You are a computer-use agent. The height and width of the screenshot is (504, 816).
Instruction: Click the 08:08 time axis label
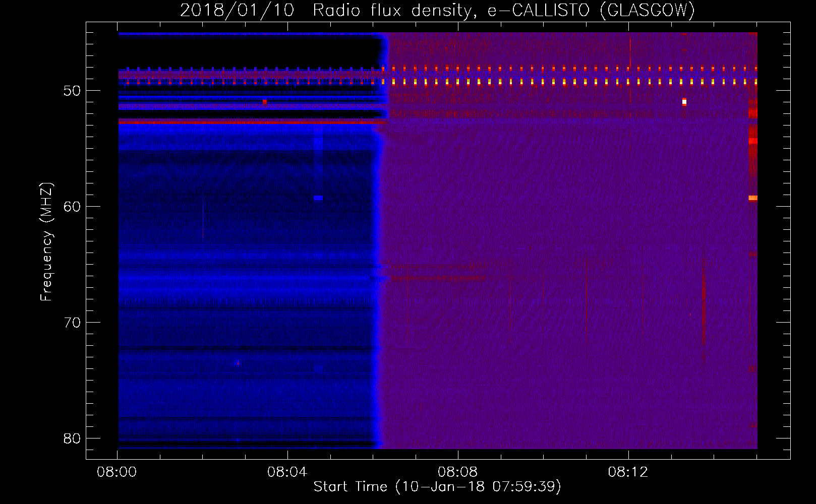(457, 472)
